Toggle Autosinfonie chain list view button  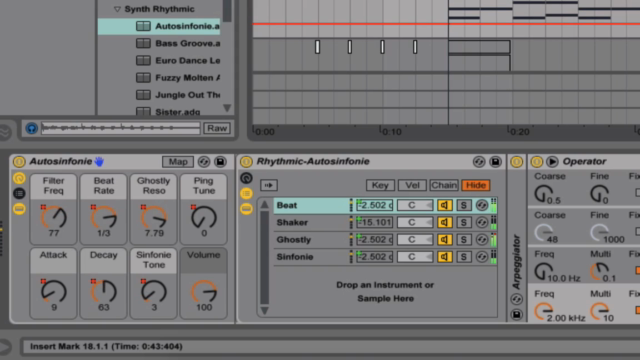click(x=19, y=193)
